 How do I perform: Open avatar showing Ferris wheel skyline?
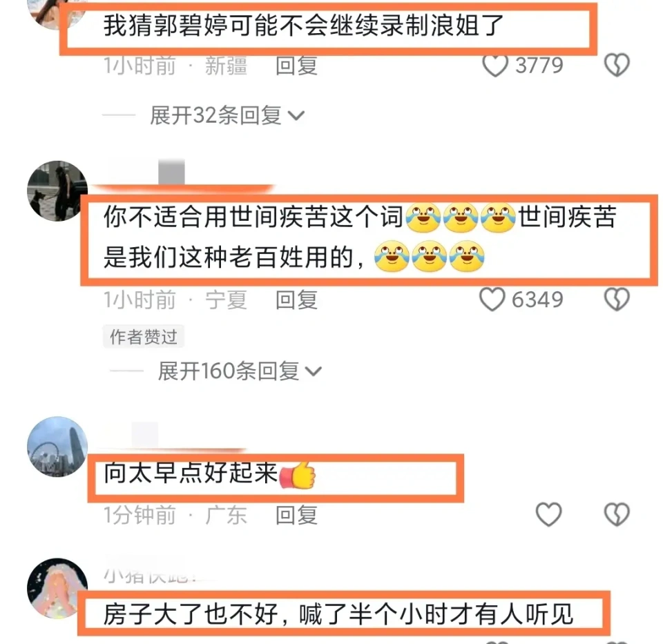coord(57,447)
